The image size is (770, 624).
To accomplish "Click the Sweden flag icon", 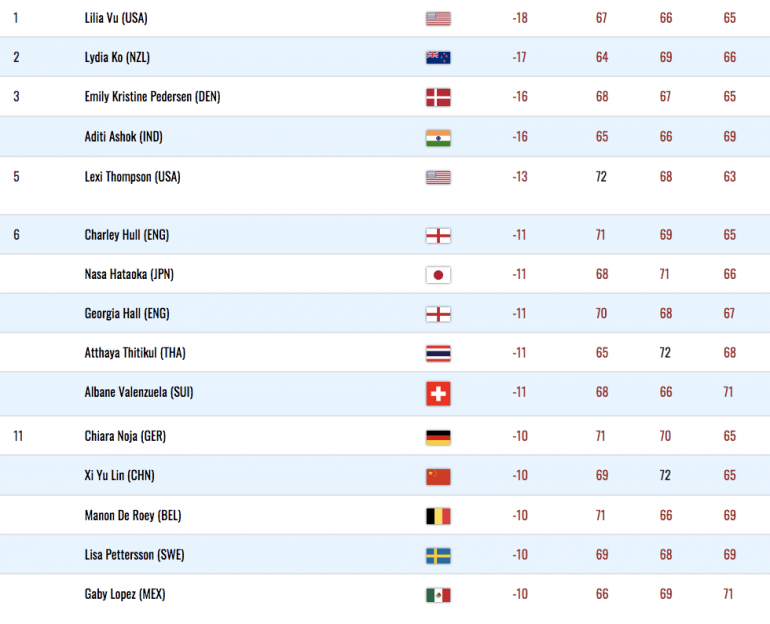I will click(438, 556).
